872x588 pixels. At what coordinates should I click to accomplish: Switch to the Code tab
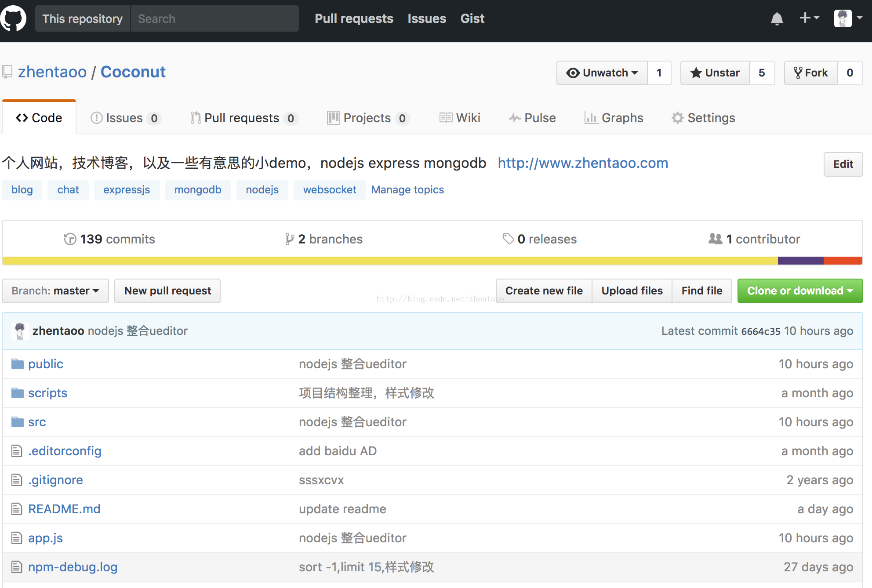(x=39, y=118)
